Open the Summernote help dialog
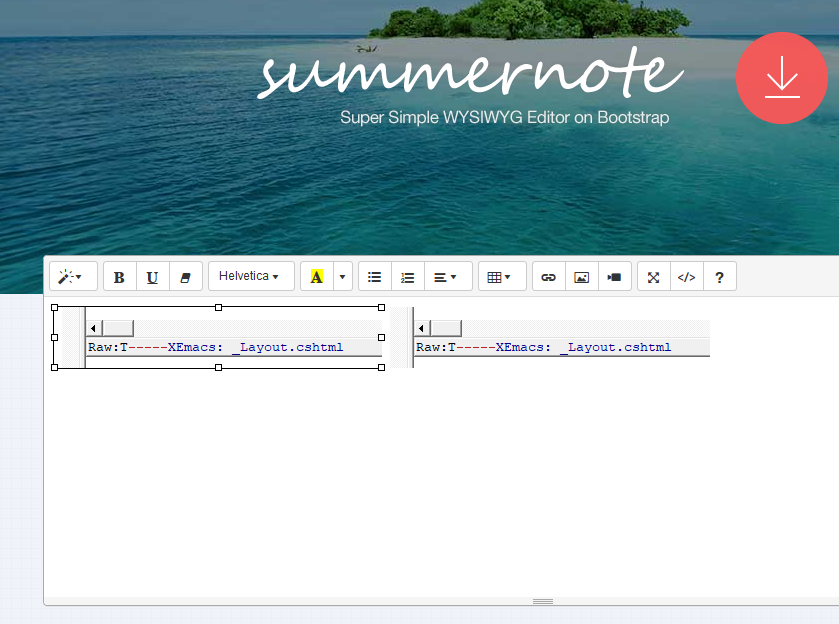The image size is (839, 624). click(719, 276)
